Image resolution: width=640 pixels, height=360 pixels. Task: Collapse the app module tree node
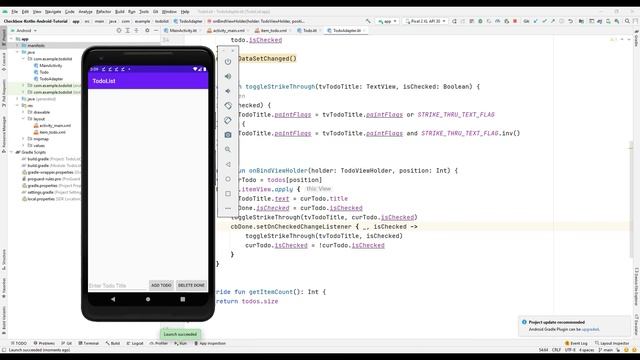[11, 39]
